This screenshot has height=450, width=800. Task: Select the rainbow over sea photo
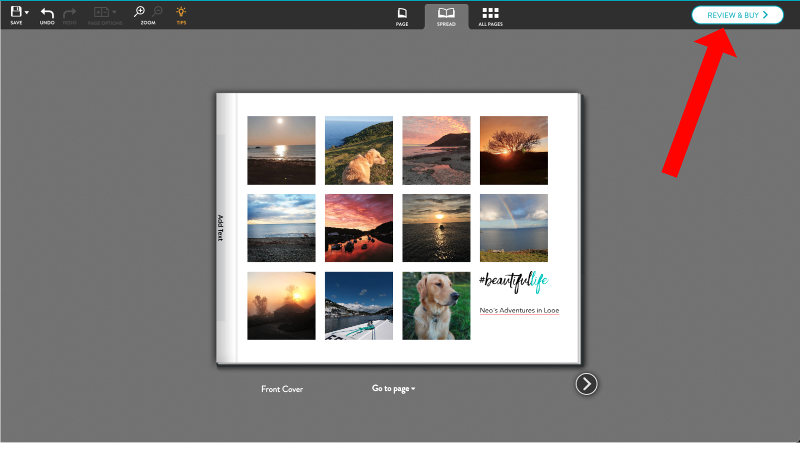coord(513,228)
